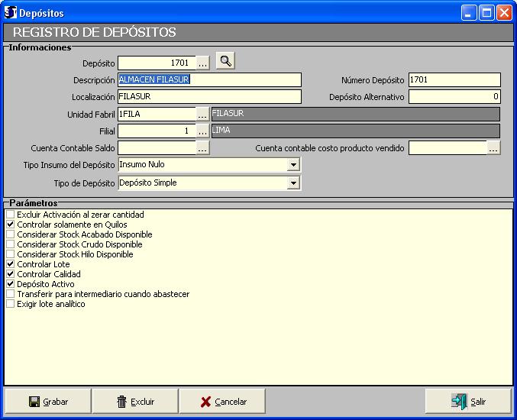Enable Excluir Activación al zerar cantidad
The width and height of the screenshot is (517, 420).
[x=10, y=215]
